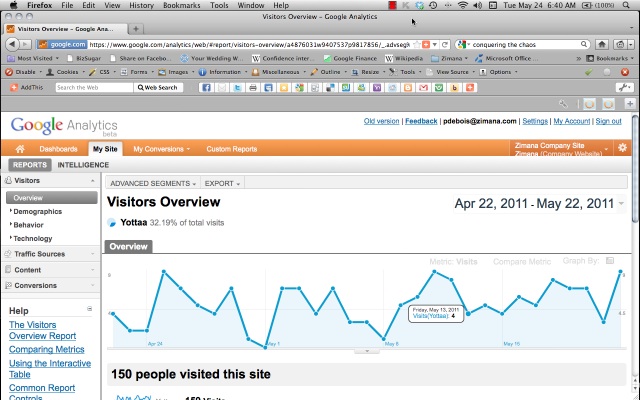Open the Web Developer CSS menu
Image resolution: width=640 pixels, height=400 pixels.
pos(102,72)
